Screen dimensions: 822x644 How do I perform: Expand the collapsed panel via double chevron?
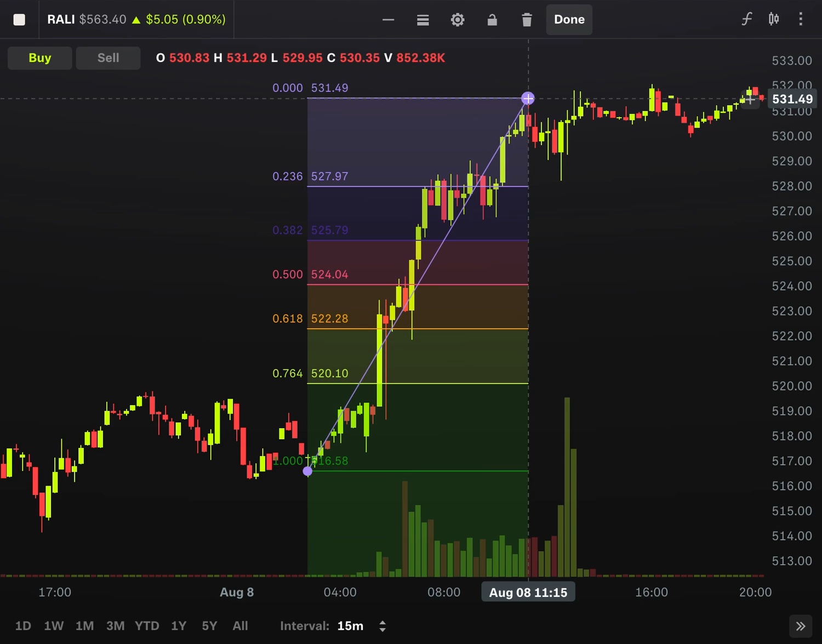pyautogui.click(x=801, y=625)
